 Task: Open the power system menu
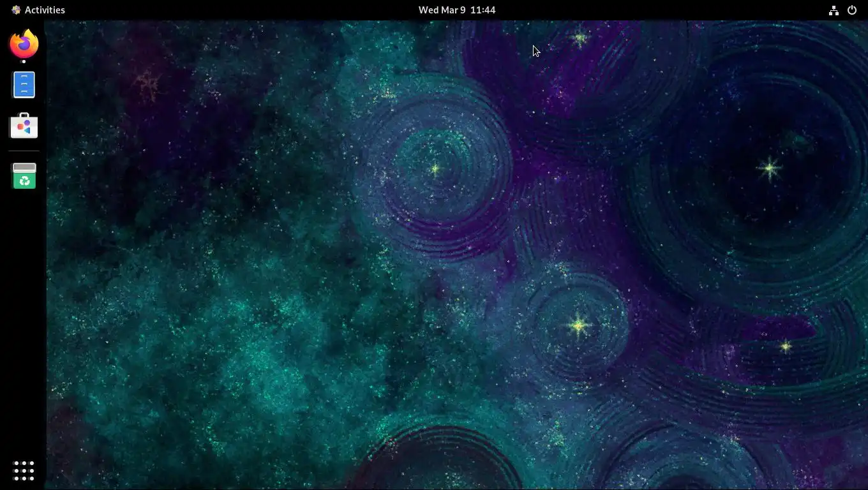point(852,10)
